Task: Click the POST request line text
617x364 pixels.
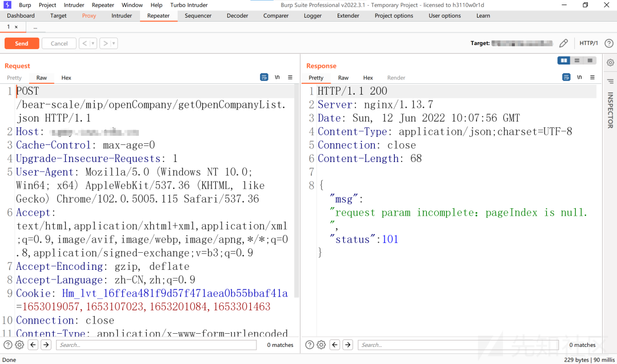Action: coord(27,91)
